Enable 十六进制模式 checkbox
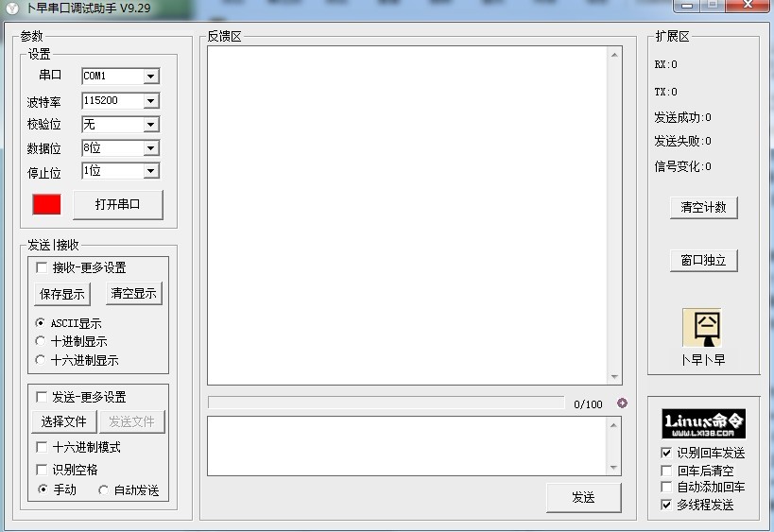This screenshot has height=532, width=774. tap(42, 447)
